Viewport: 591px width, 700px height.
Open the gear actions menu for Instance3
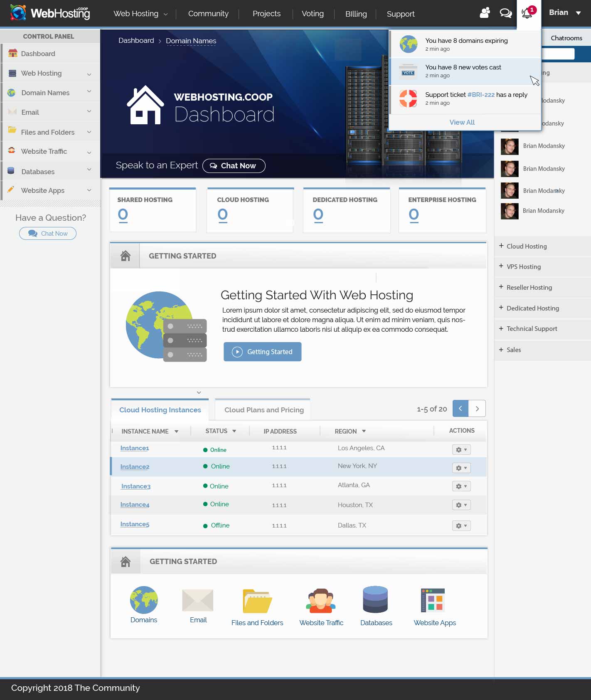tap(461, 486)
